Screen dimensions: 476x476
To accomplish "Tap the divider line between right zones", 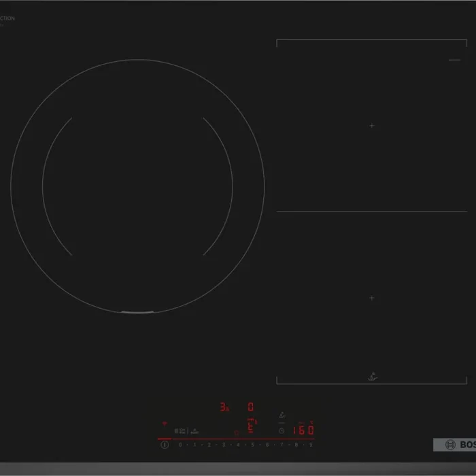I will tap(372, 211).
